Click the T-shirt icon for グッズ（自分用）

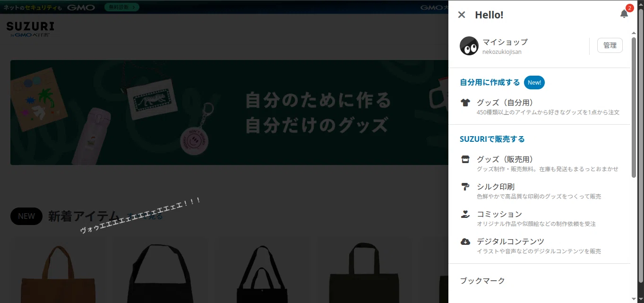pyautogui.click(x=465, y=103)
